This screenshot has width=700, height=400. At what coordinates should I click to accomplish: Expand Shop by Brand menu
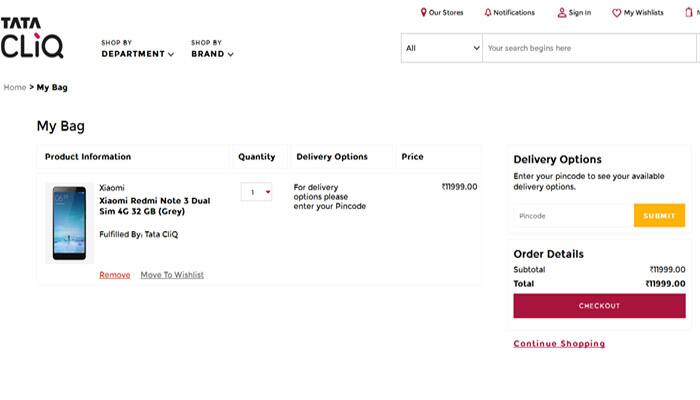tap(212, 49)
